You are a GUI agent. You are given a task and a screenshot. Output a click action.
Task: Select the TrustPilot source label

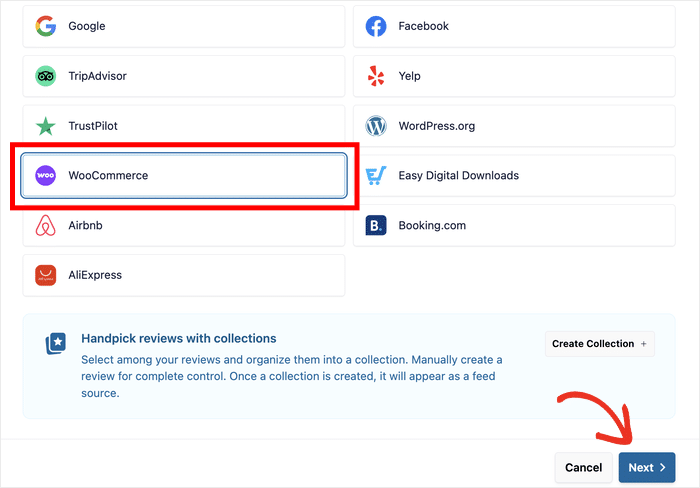pyautogui.click(x=93, y=126)
